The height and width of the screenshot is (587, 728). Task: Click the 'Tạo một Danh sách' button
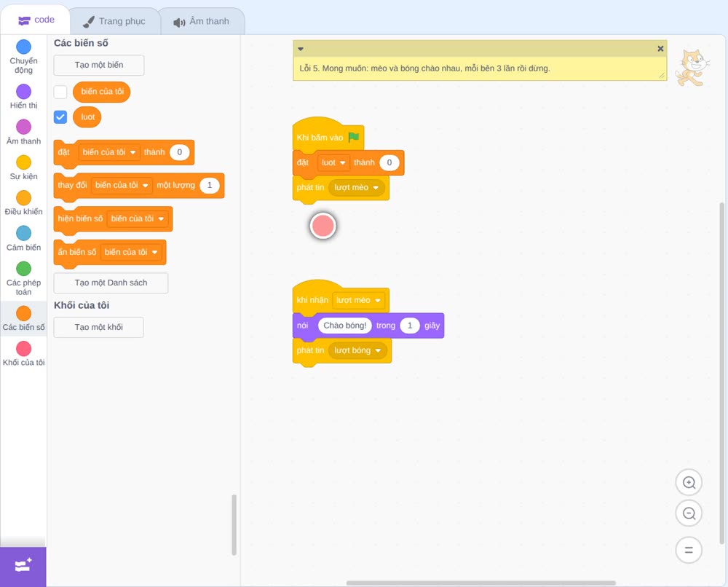coord(111,283)
